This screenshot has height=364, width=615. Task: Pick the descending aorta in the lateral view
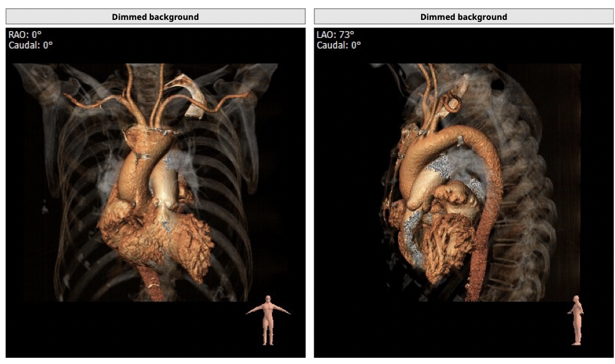pyautogui.click(x=490, y=206)
